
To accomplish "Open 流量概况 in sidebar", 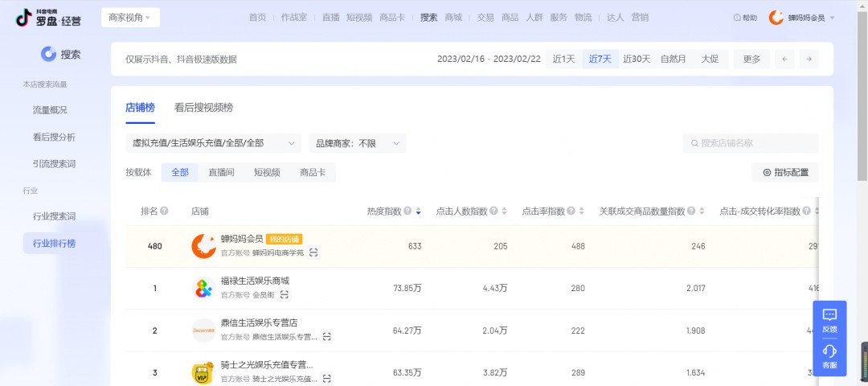I will tap(50, 110).
